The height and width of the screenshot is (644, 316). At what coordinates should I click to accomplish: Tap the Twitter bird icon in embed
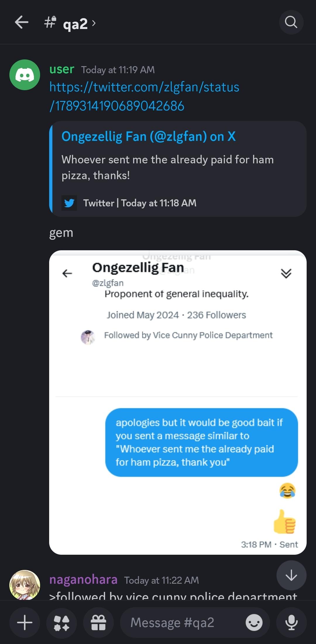tap(69, 203)
